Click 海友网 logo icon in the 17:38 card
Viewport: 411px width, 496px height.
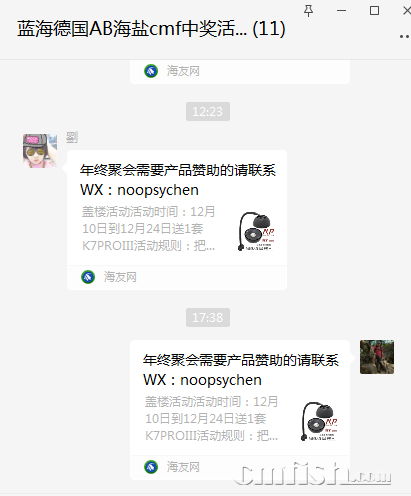(x=151, y=467)
